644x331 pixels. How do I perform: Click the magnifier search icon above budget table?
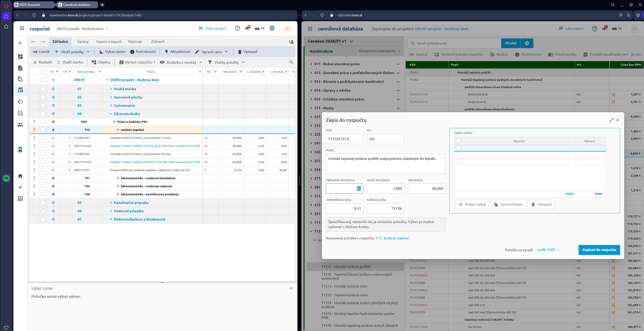point(291,62)
